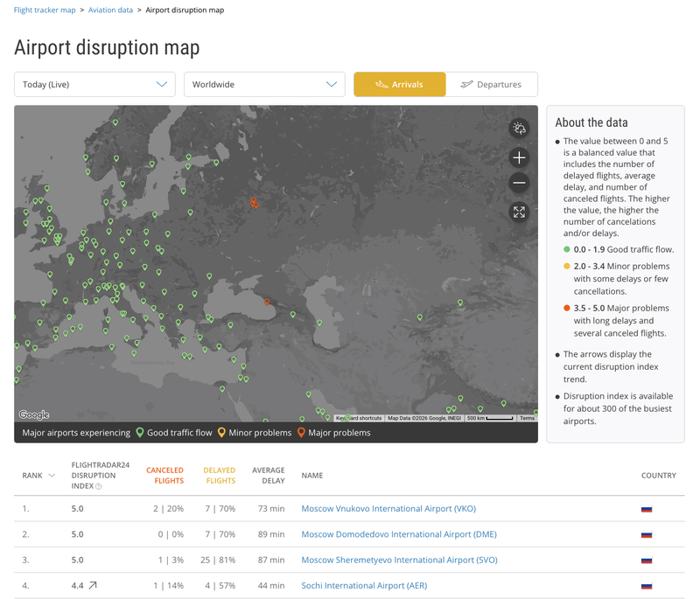The image size is (700, 599).
Task: Click the yellow 2.0 - 3.4 legend dot
Action: 566,267
